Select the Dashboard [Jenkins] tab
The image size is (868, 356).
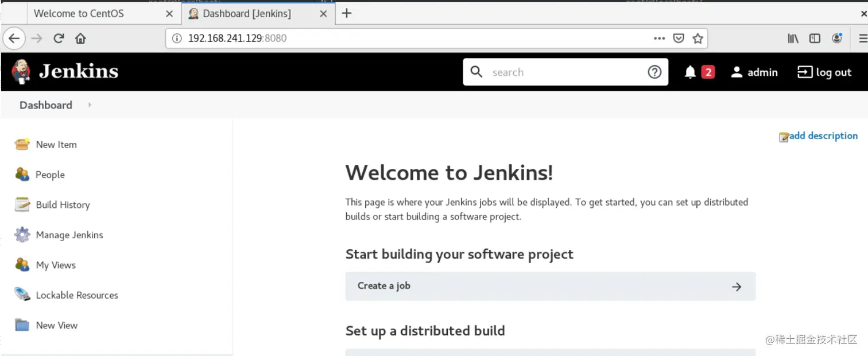point(257,13)
